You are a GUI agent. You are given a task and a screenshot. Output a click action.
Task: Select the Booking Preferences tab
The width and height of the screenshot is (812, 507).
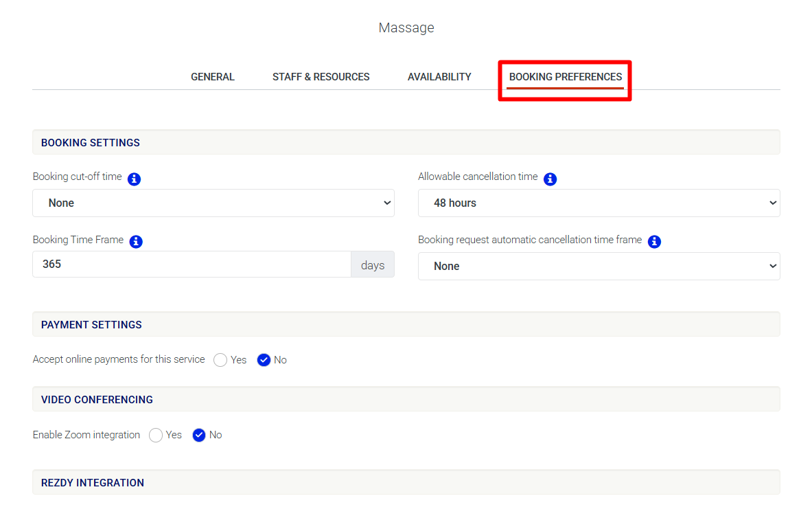(x=565, y=77)
